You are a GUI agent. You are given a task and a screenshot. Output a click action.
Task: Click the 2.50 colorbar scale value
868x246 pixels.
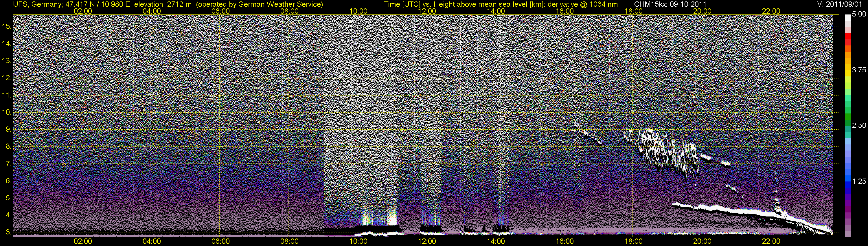[859, 125]
